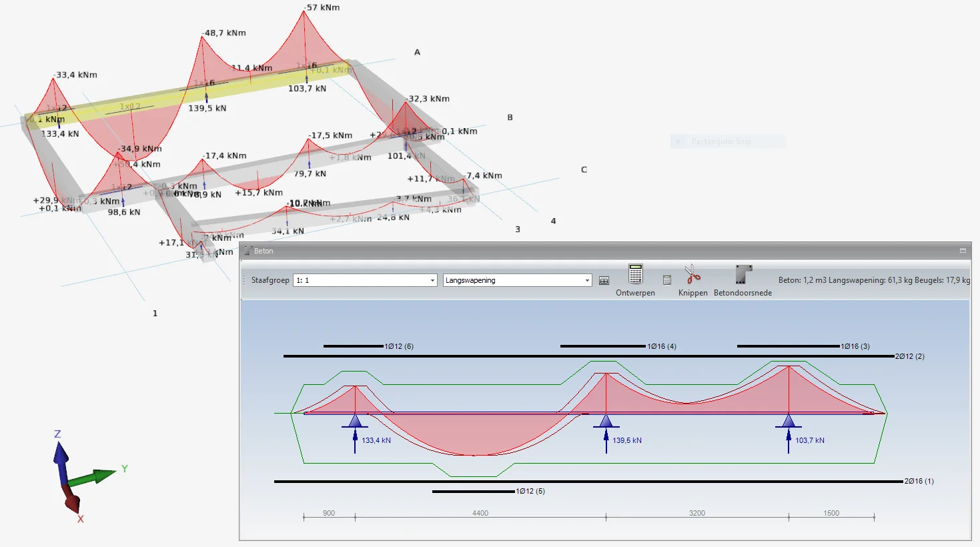
Task: Click the Beton panel title icon
Action: coord(248,251)
